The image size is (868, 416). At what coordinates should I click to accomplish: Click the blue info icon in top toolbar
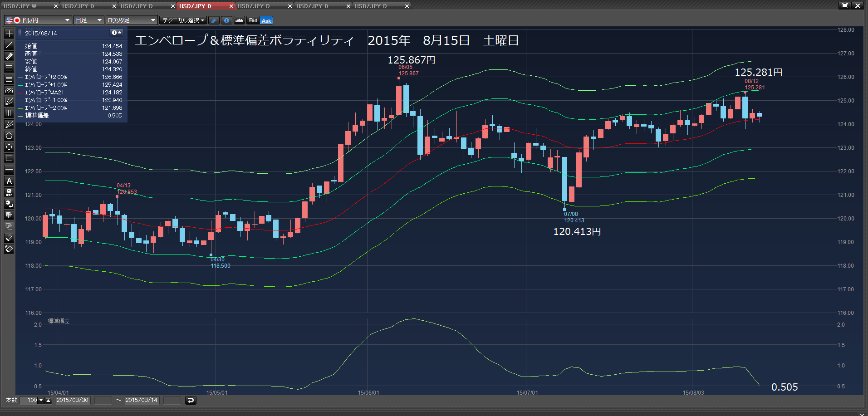tap(226, 20)
